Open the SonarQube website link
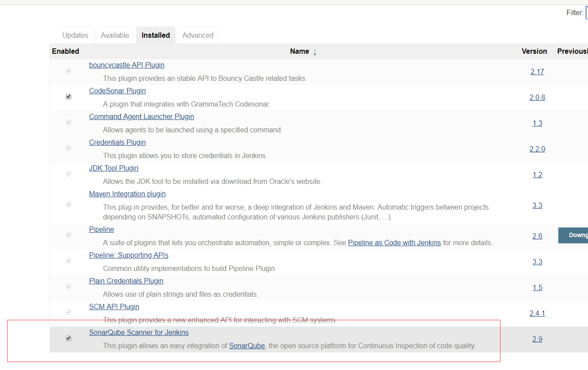Viewport: 588px width, 370px height. pos(246,346)
